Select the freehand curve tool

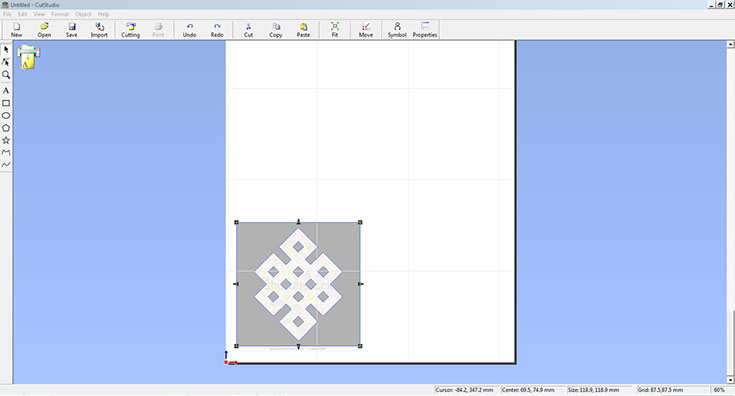[6, 164]
